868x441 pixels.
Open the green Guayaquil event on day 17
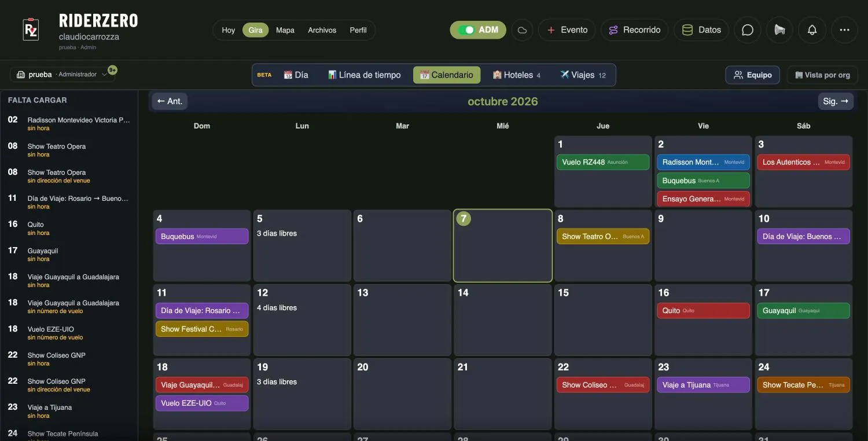tap(804, 310)
